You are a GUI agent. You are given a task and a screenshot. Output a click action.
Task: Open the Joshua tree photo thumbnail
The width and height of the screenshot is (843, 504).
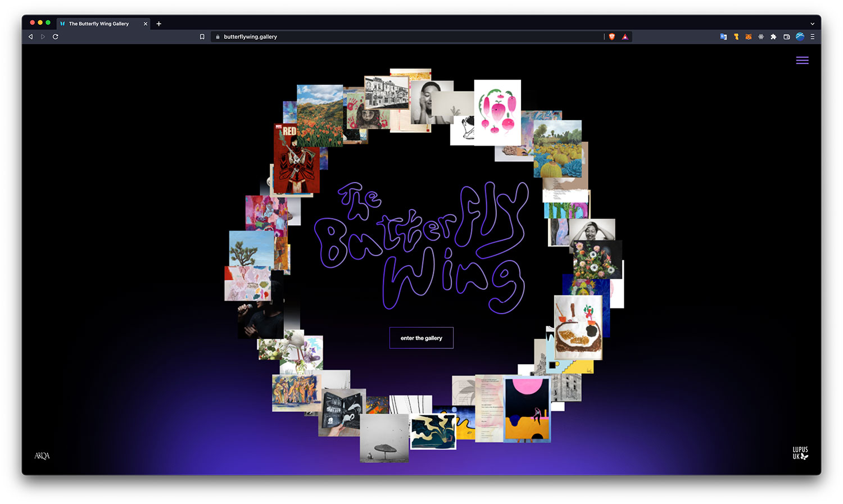(x=252, y=249)
